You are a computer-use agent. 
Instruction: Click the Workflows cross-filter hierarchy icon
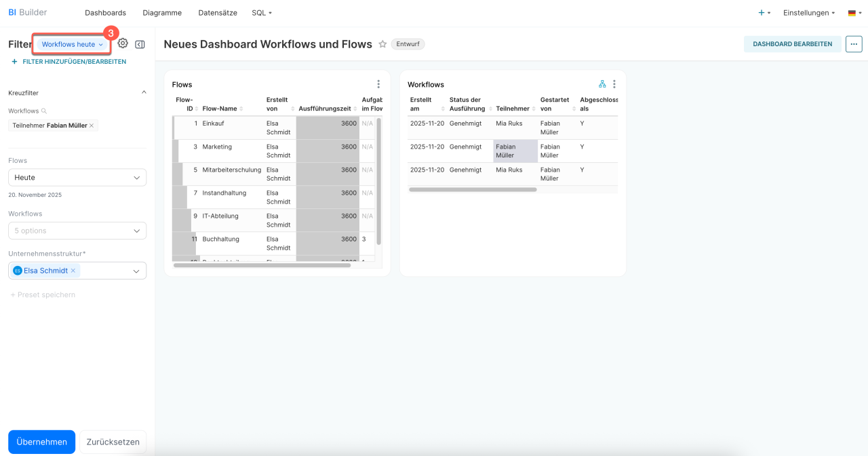click(602, 84)
